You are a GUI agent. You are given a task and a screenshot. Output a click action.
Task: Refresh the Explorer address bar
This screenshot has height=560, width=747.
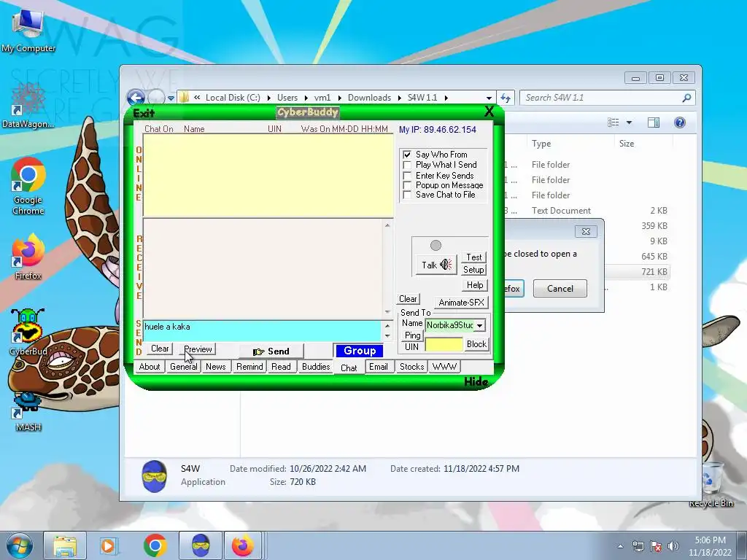coord(506,98)
